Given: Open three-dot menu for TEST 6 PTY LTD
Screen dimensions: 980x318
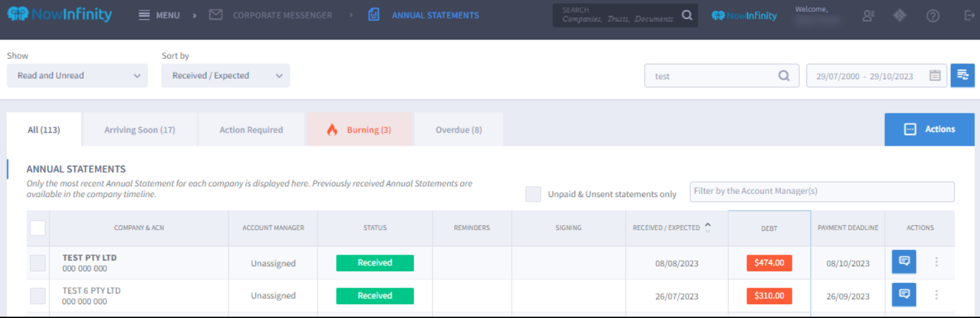Looking at the screenshot, I should point(936,295).
